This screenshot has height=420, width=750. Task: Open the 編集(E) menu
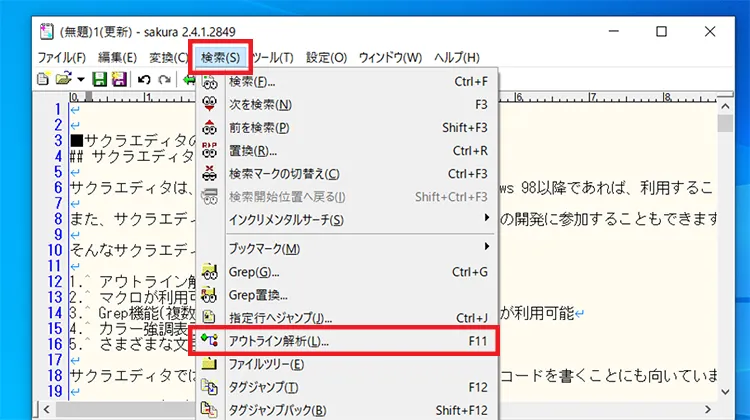(117, 57)
